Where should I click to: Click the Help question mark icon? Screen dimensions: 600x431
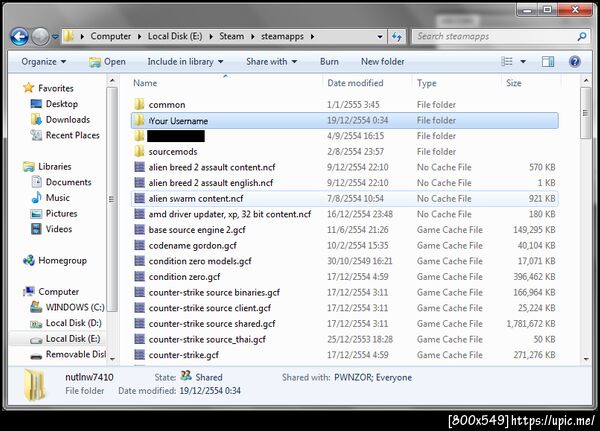point(575,62)
